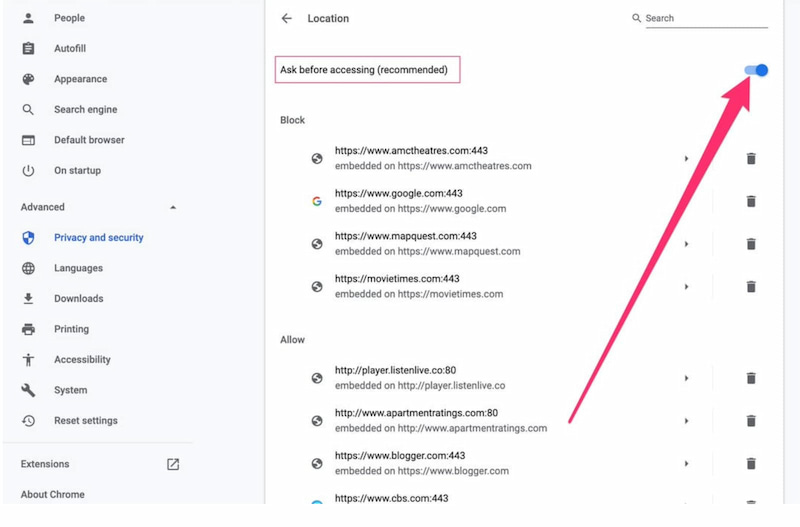Collapse the Advanced settings section
This screenshot has height=527, width=800.
point(173,207)
